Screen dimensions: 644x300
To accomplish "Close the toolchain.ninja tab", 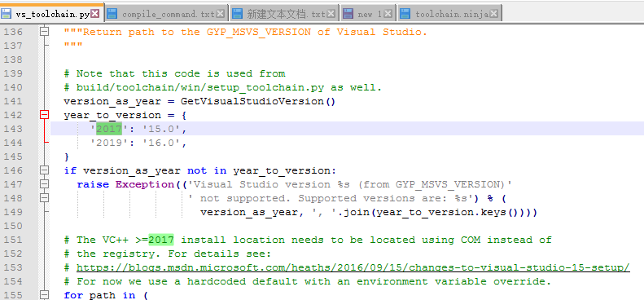I will 493,14.
